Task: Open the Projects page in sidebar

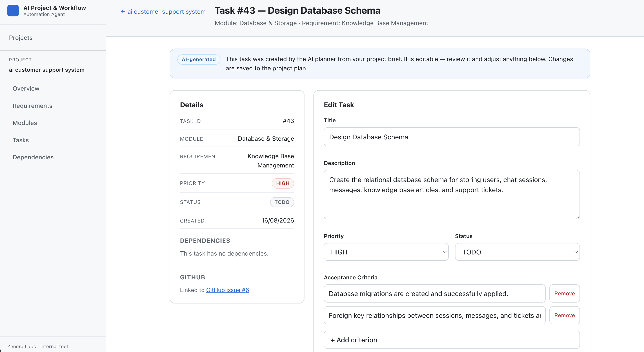Action: click(x=21, y=38)
